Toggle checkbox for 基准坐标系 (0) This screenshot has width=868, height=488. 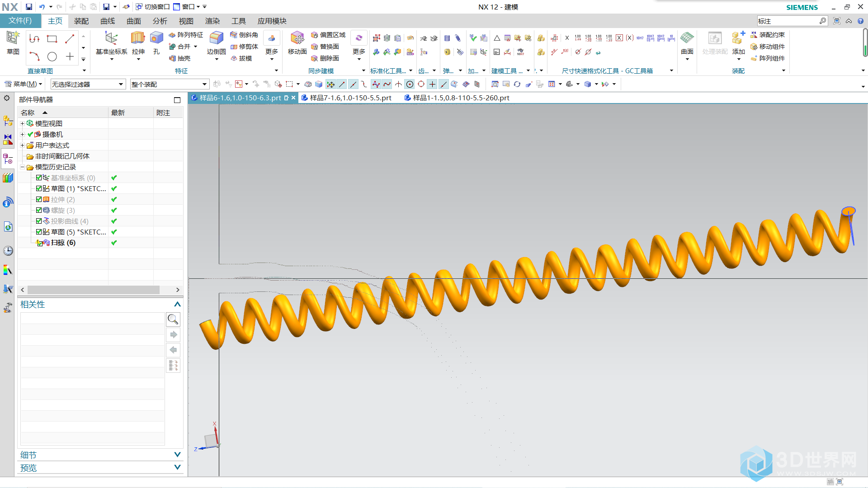point(39,178)
